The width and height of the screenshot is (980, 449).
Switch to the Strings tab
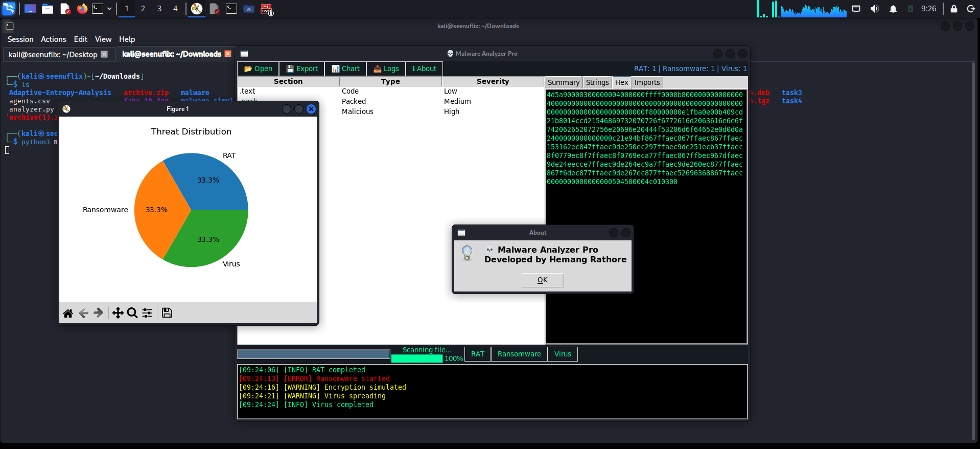pyautogui.click(x=597, y=82)
